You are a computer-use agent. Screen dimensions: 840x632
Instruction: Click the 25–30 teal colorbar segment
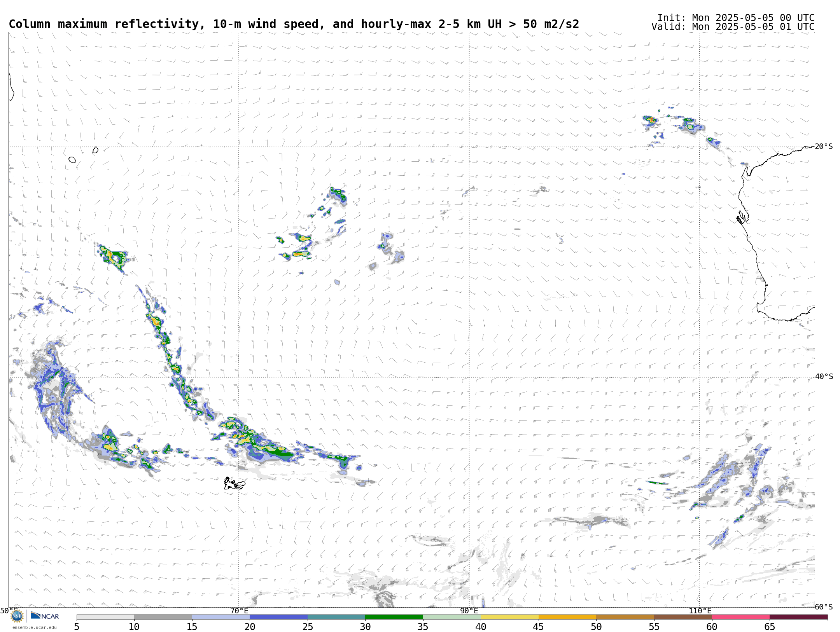click(336, 617)
